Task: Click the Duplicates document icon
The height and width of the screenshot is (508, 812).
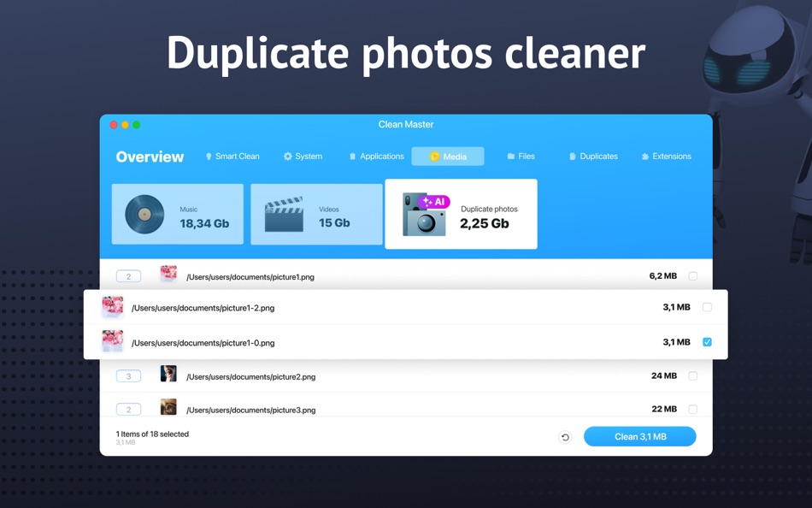Action: click(x=572, y=156)
